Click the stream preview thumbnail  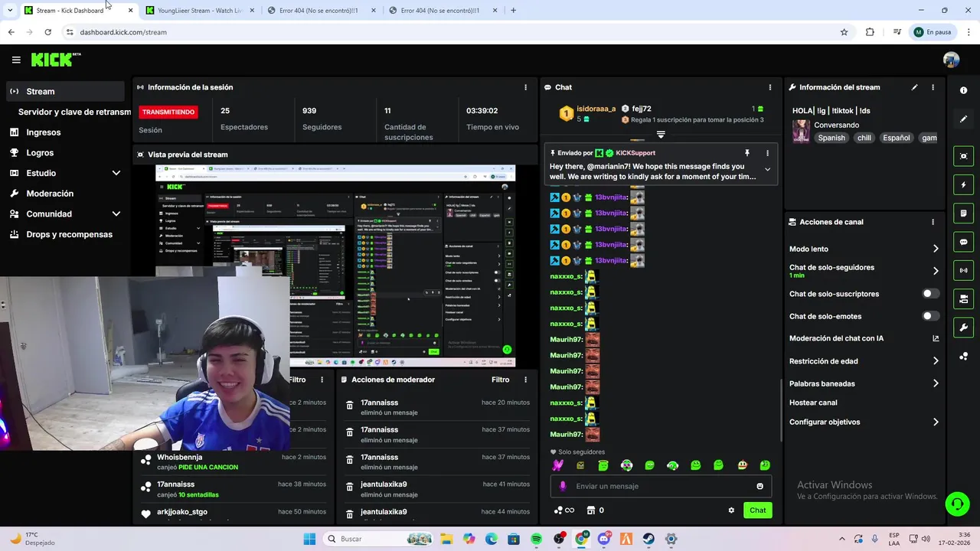click(335, 266)
